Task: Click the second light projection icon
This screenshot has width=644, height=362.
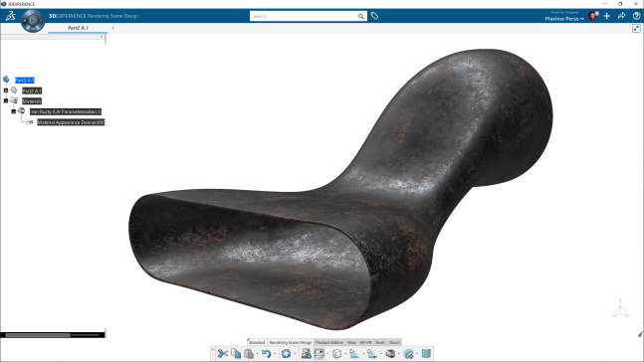Action: [371, 353]
